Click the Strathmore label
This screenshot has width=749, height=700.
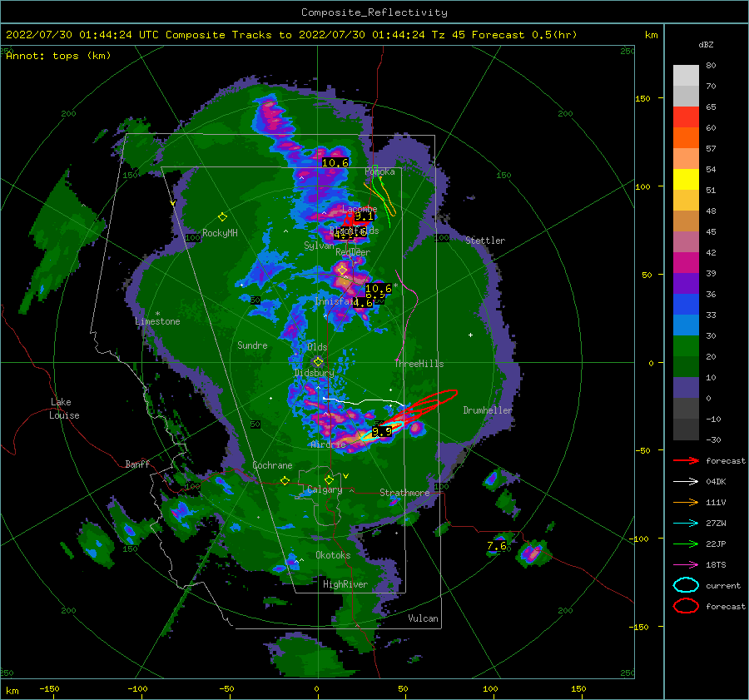coord(404,493)
